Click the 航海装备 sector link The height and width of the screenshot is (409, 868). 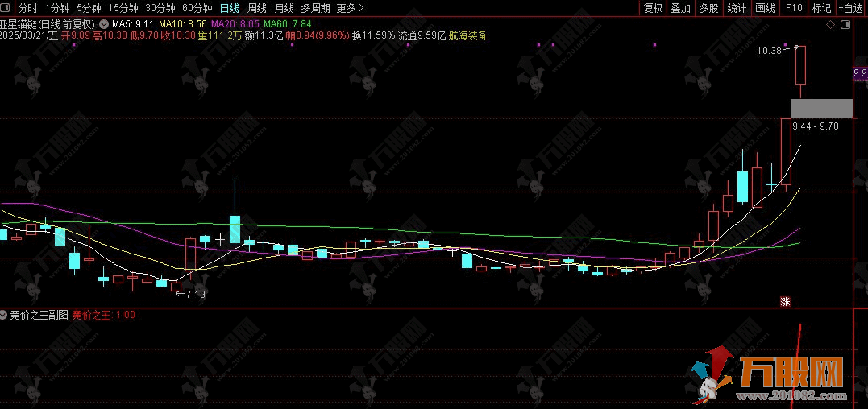tap(467, 35)
